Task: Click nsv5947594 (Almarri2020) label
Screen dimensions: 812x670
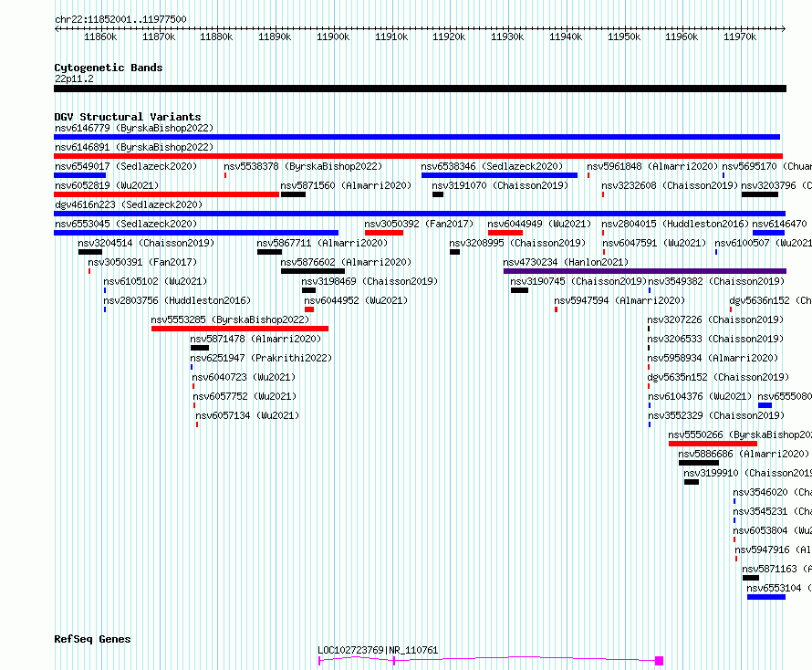Action: click(x=619, y=300)
